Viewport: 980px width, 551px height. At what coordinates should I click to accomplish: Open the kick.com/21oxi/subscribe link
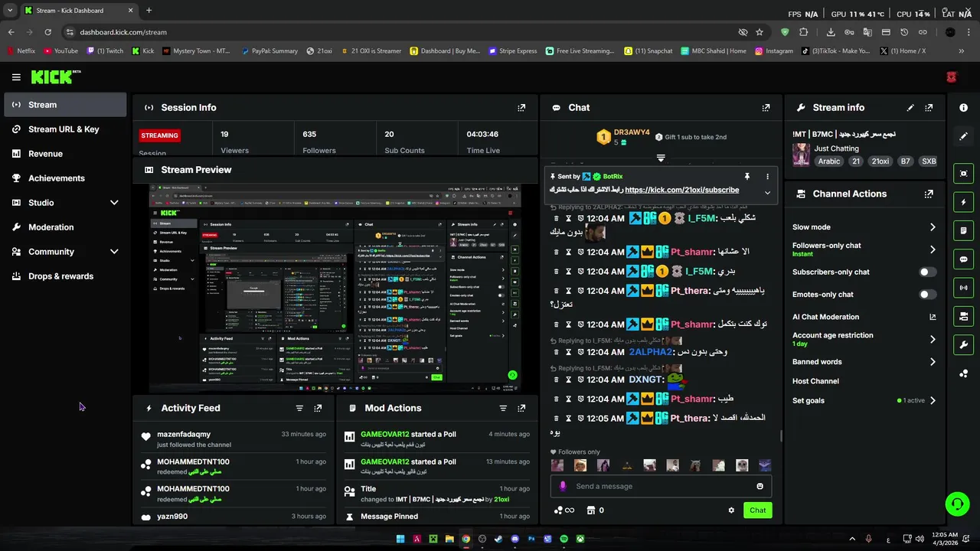click(x=681, y=190)
